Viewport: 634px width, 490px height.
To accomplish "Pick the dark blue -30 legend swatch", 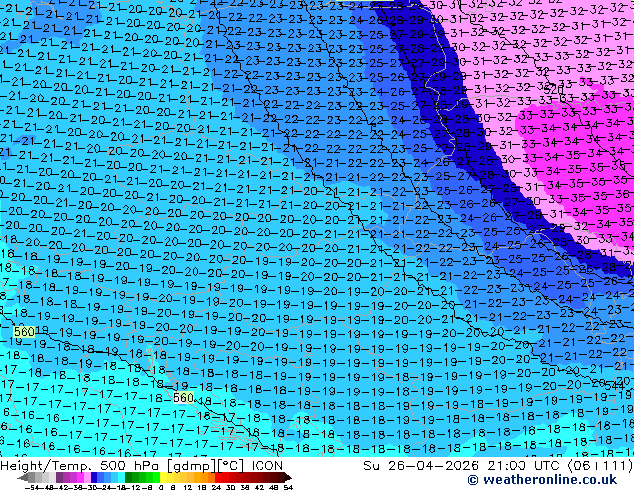I will coord(94,478).
